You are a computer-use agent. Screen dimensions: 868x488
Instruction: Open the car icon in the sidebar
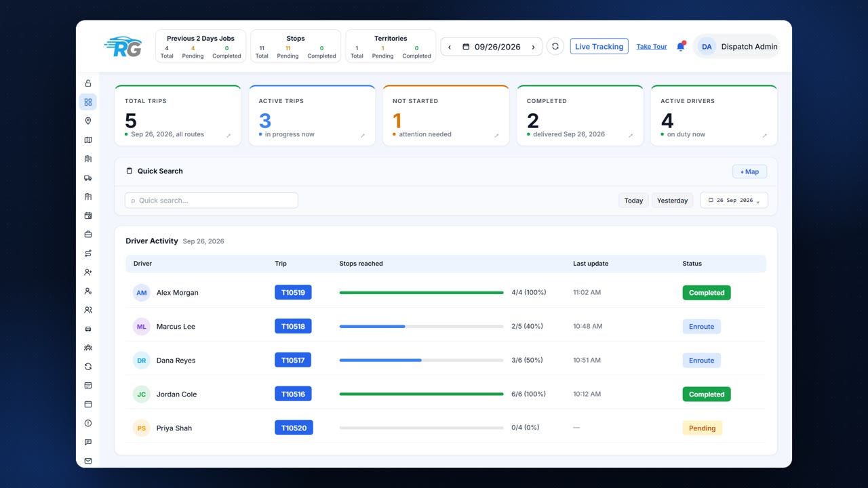click(87, 329)
